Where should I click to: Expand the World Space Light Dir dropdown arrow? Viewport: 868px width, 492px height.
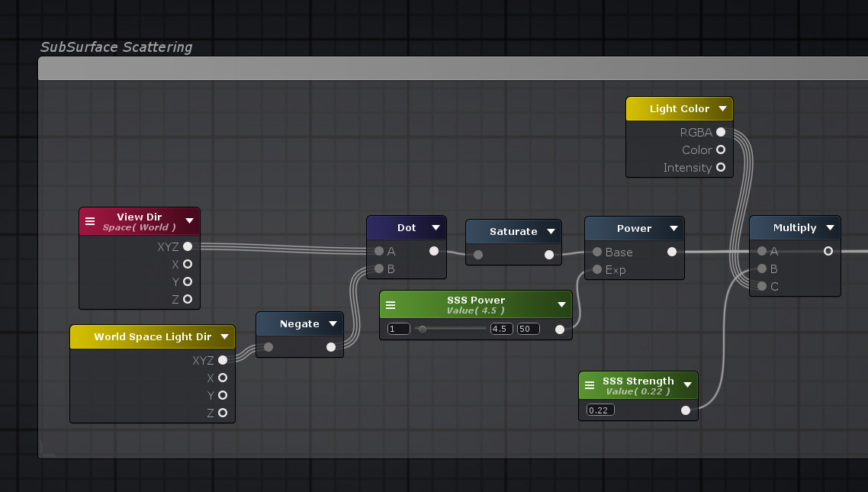click(x=225, y=336)
